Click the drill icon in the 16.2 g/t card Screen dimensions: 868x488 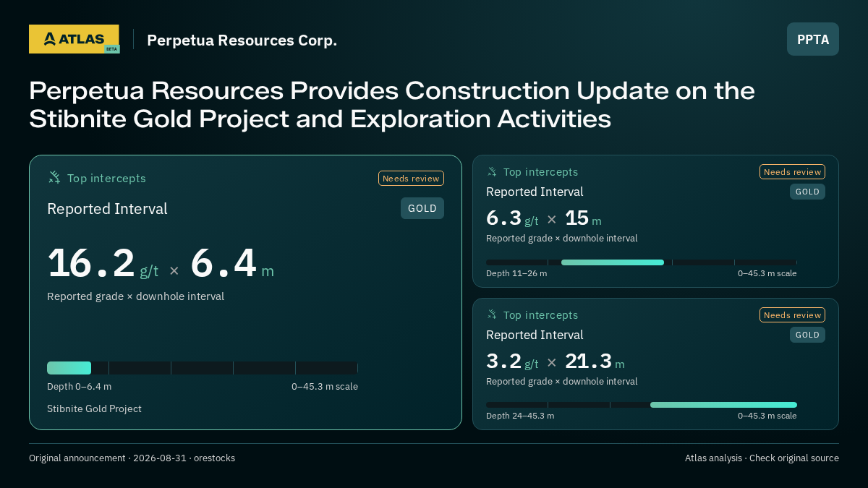pos(54,178)
